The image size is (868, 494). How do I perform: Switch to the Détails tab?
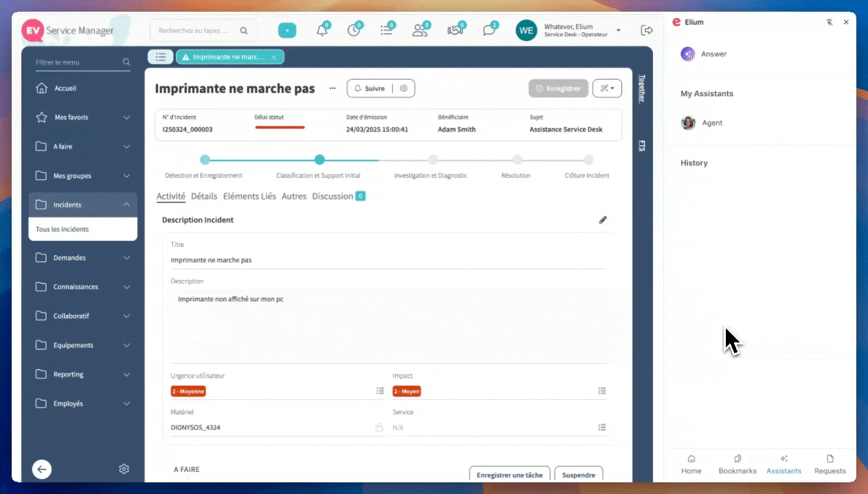[x=204, y=196]
